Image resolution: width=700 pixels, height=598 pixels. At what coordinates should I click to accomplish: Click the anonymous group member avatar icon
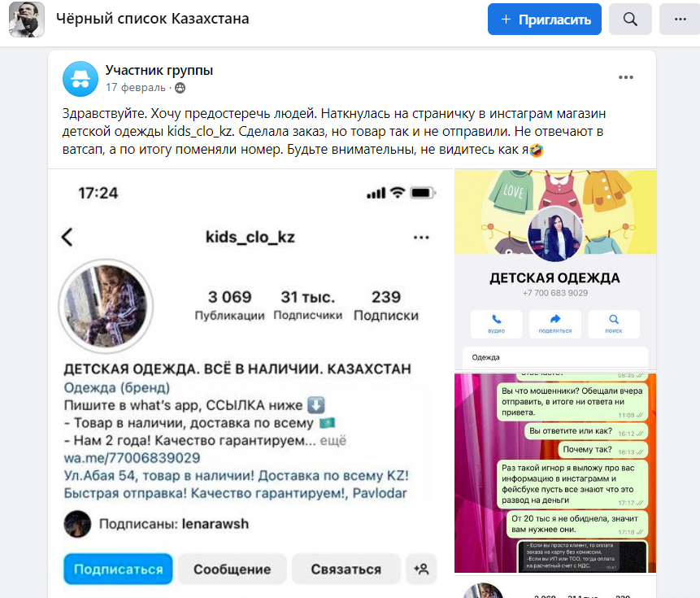tap(80, 79)
